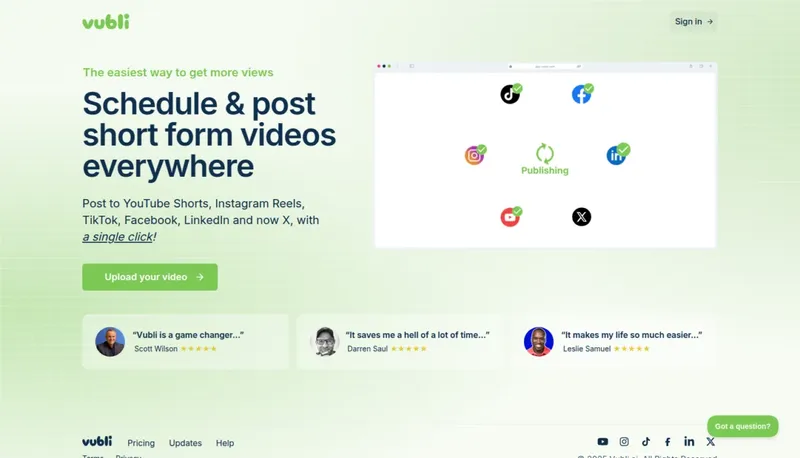Open the footer Facebook social icon
The image size is (800, 458).
click(x=667, y=442)
